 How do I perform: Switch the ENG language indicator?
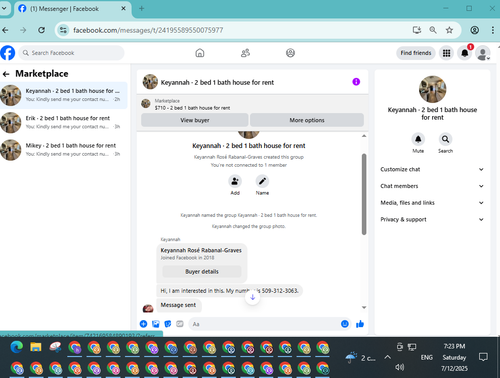pyautogui.click(x=426, y=357)
